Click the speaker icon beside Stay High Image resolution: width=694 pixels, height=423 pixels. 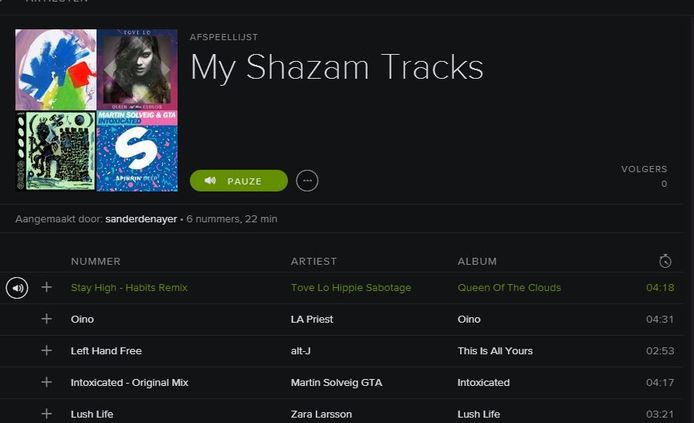(17, 288)
